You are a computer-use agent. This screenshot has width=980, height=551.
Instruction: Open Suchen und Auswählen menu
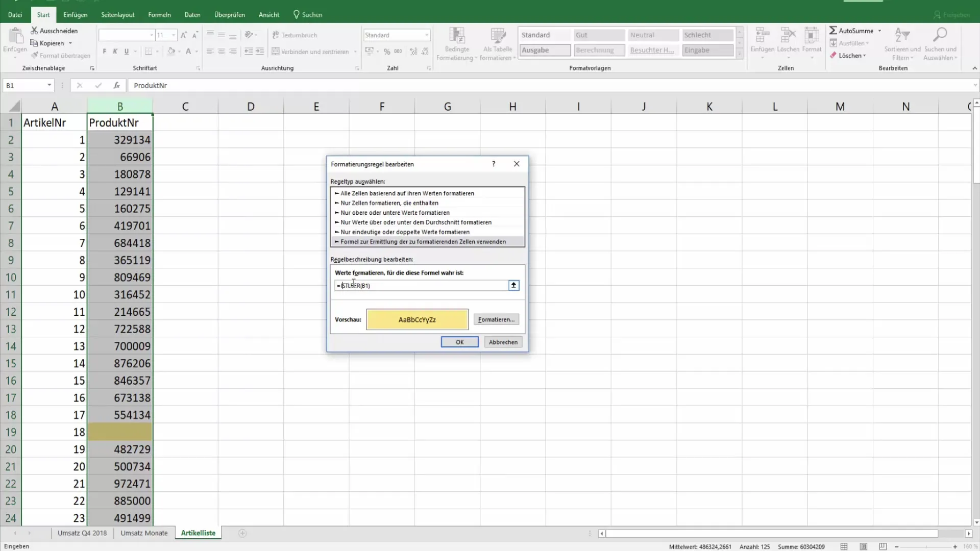tap(940, 44)
